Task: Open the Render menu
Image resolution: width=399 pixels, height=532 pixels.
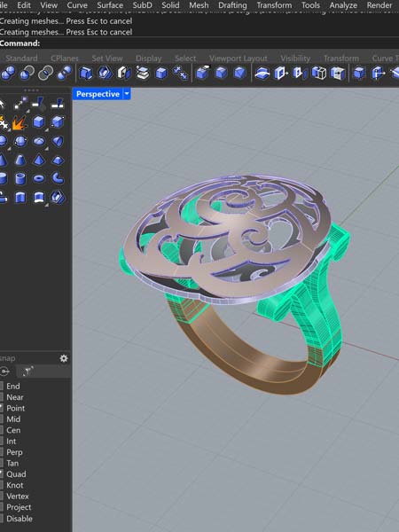Action: coord(379,5)
